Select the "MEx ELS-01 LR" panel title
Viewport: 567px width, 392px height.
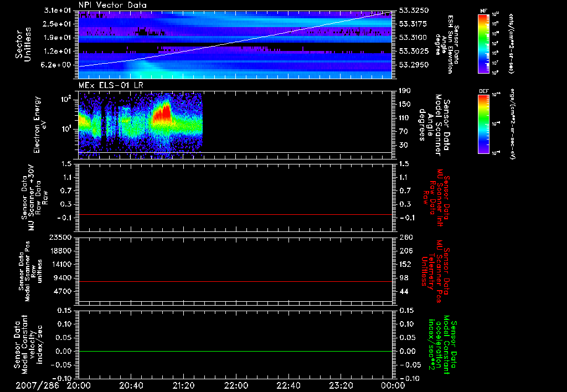point(111,85)
